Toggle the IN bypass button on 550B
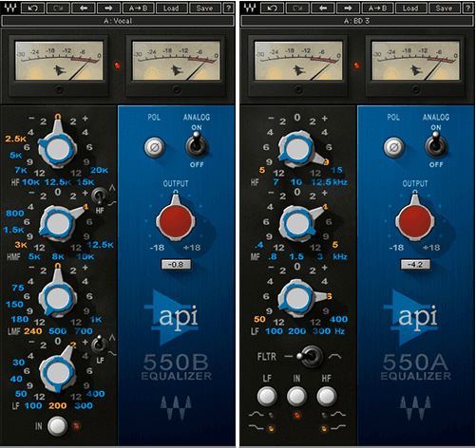 57,426
